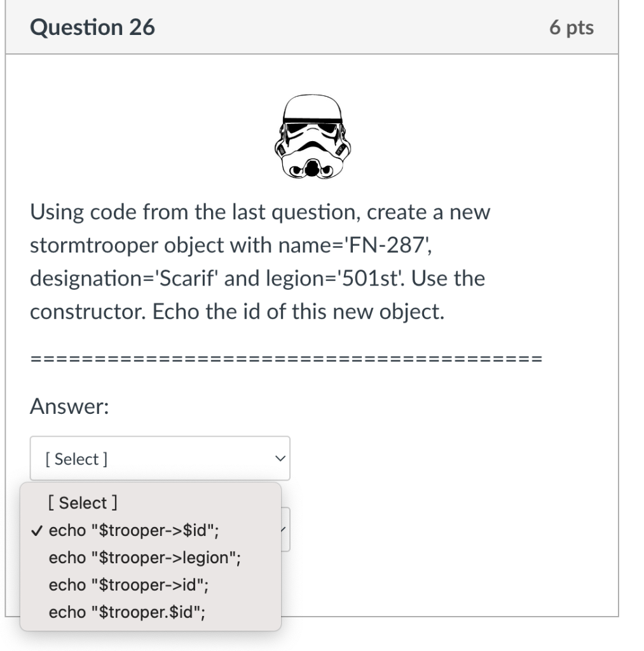Screen dimensions: 644x651
Task: Click the designation='Scarif' text
Action: 121,278
